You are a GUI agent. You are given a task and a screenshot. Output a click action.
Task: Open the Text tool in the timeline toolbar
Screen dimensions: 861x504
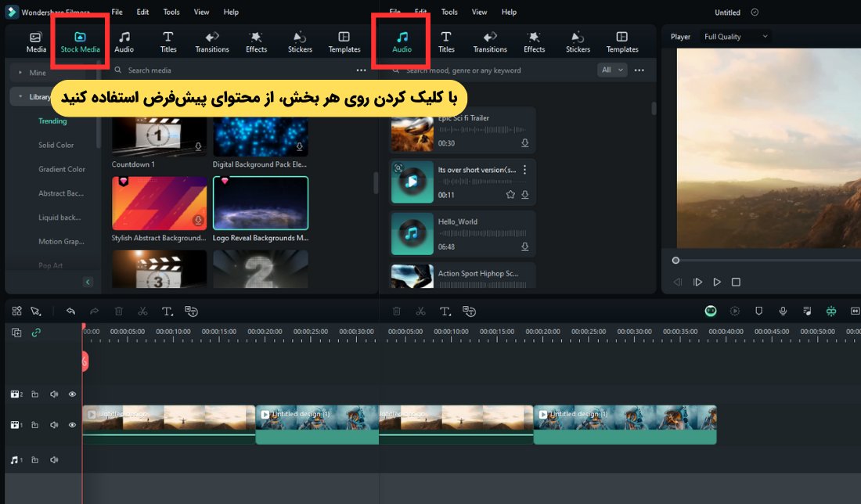(167, 311)
